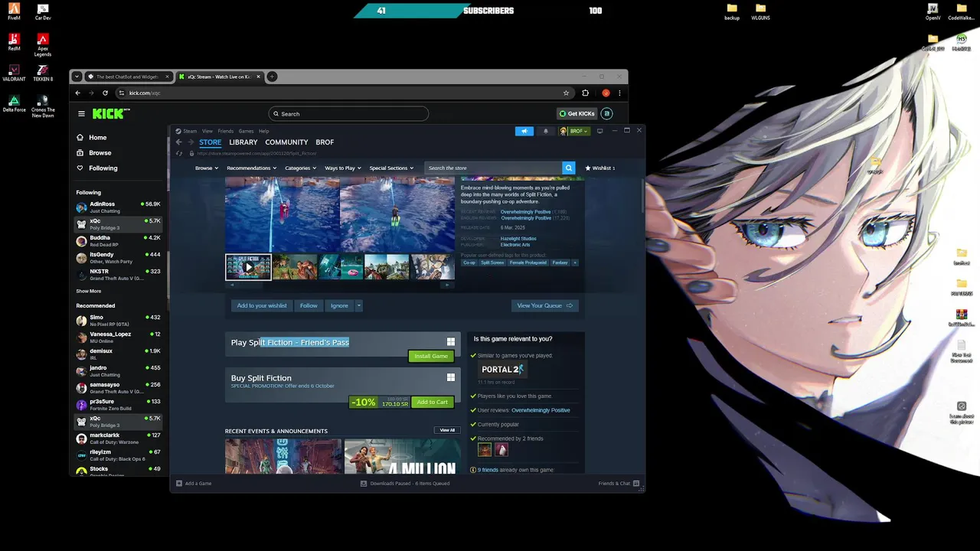
Task: Open the Steam View menu
Action: 207,131
